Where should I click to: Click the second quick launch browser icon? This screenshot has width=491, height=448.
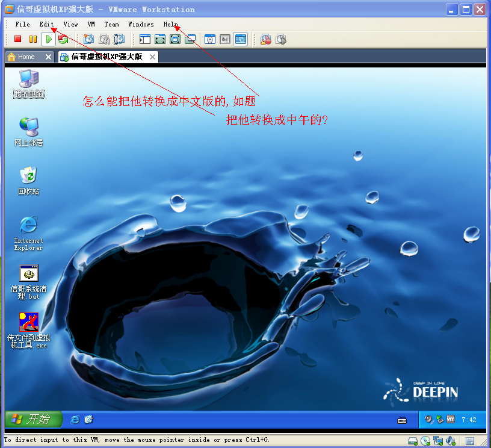(x=88, y=419)
